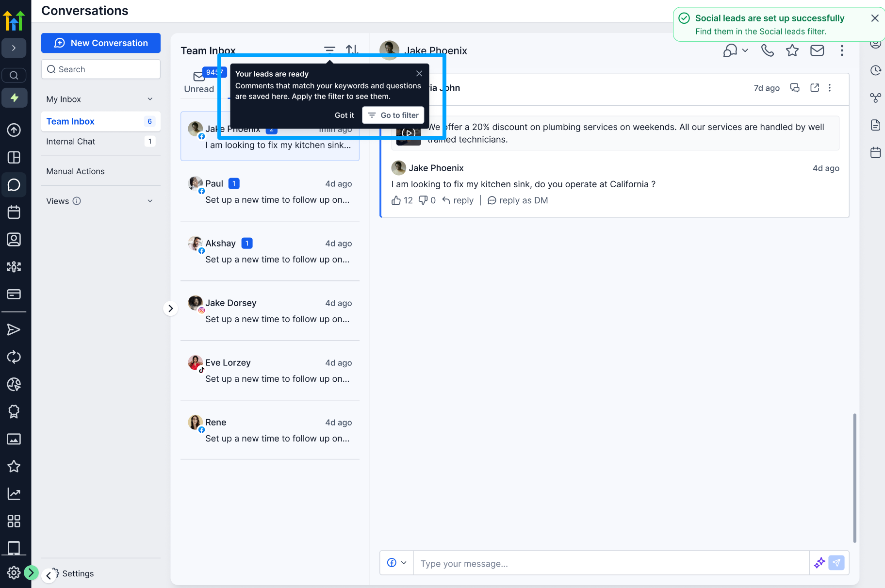This screenshot has width=885, height=588.
Task: Click the phone call icon
Action: pyautogui.click(x=767, y=50)
